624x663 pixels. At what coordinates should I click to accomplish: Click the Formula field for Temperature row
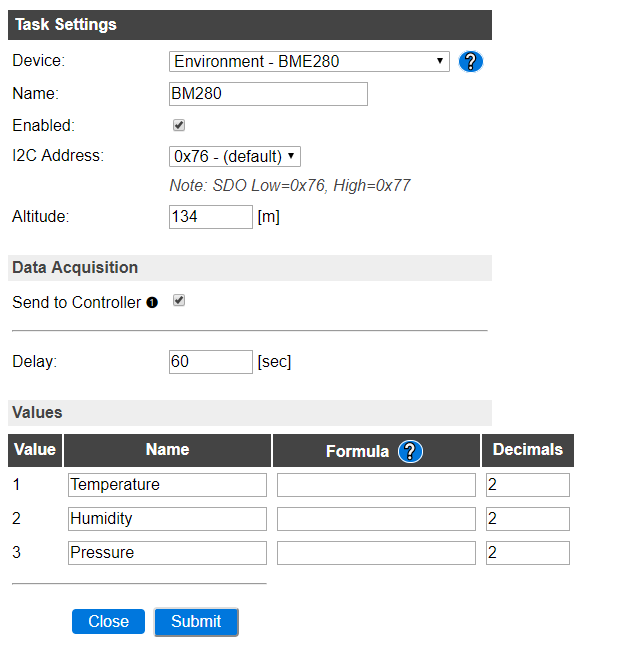tap(376, 485)
